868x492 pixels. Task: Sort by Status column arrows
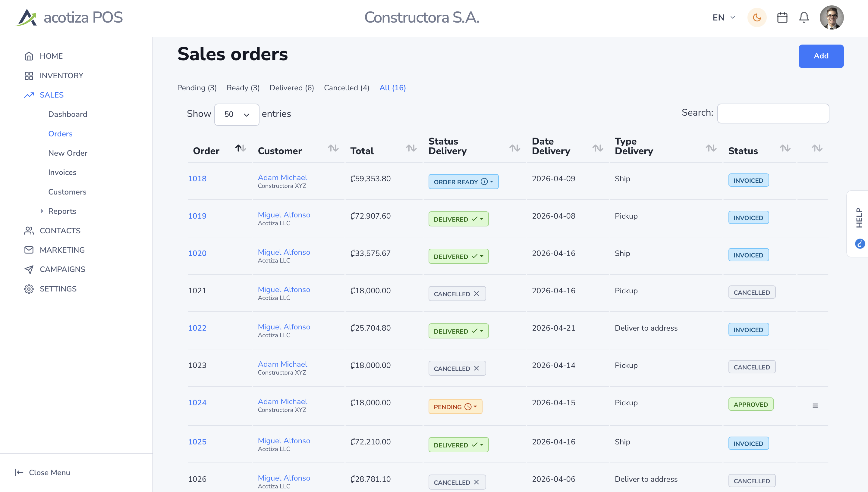[x=785, y=148]
